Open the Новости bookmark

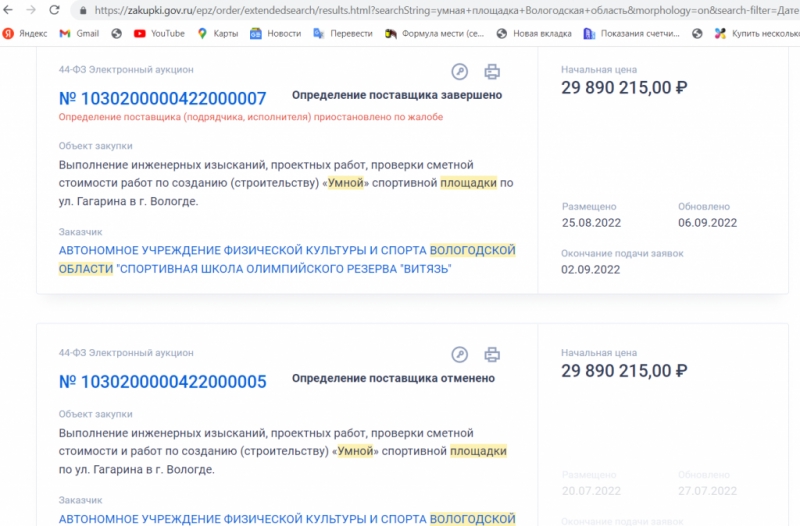(275, 33)
